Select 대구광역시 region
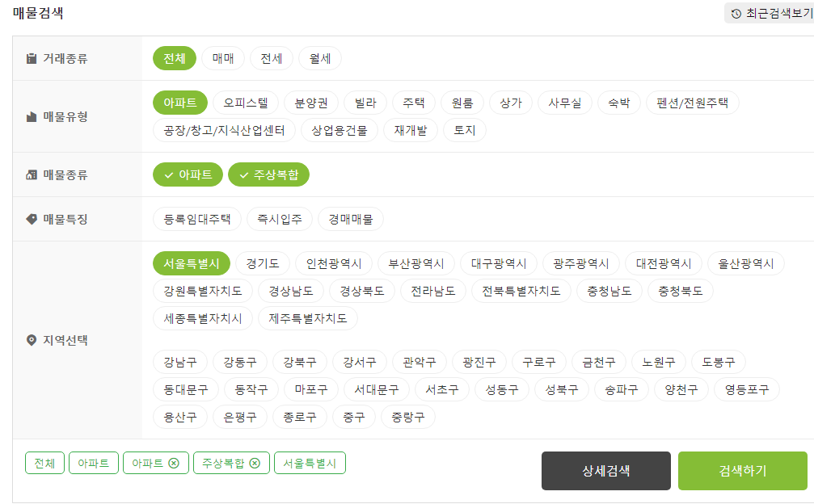The height and width of the screenshot is (504, 814). tap(499, 263)
